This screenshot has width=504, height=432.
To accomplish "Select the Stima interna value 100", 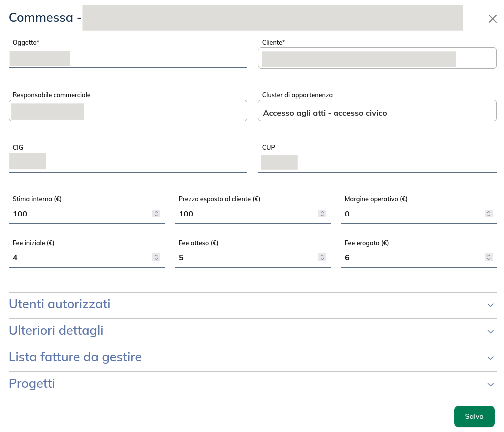I will pyautogui.click(x=20, y=214).
